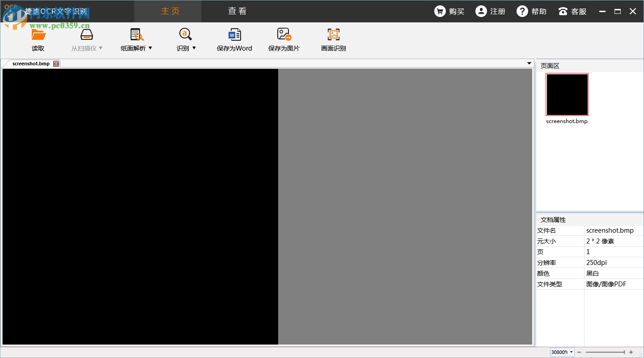Zoom out with the minus button
Screen dimensions: 644x358
[x=579, y=352]
